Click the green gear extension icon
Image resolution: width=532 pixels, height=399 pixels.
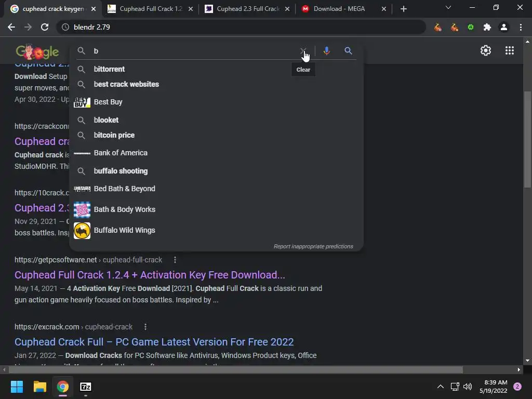click(x=471, y=27)
